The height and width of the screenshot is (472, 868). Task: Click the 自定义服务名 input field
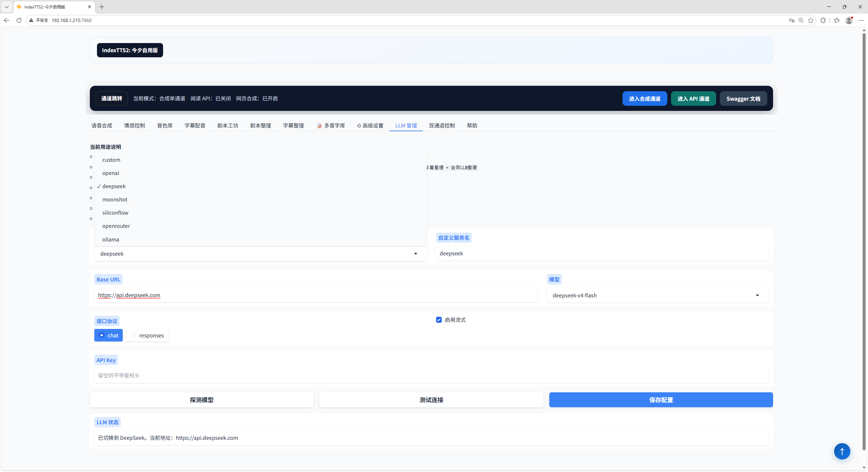[x=602, y=253]
